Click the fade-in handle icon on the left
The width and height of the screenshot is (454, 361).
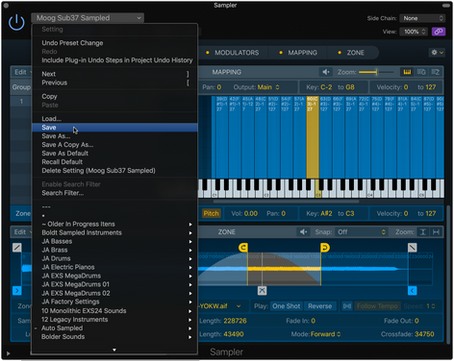[x=17, y=247]
